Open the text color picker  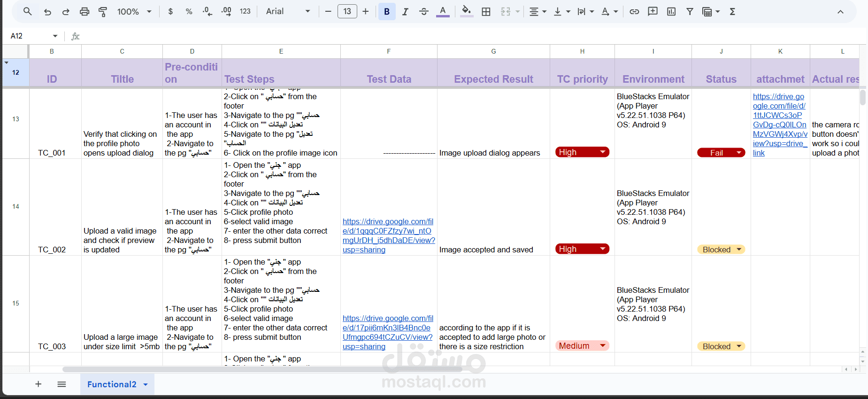point(443,12)
